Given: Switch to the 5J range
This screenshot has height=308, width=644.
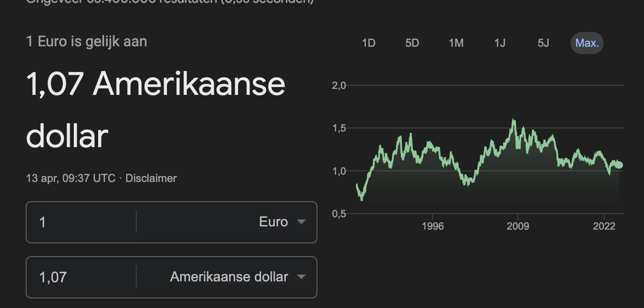Looking at the screenshot, I should click(x=543, y=43).
